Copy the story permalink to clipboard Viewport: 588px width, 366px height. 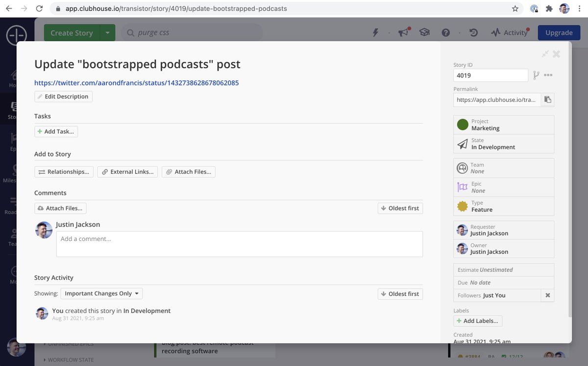tap(548, 100)
